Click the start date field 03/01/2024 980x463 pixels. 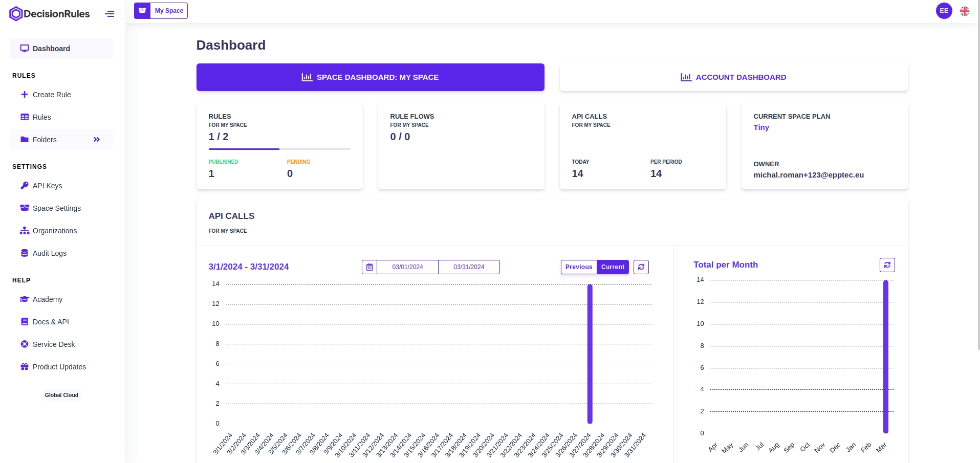point(407,267)
